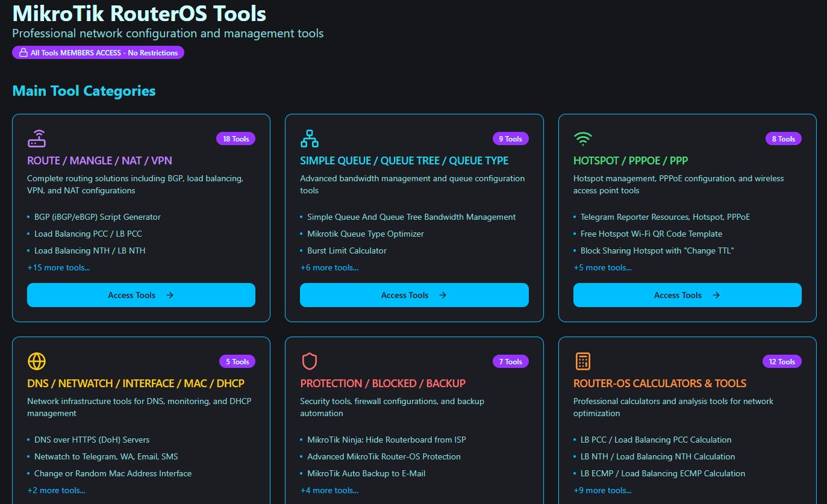Expand the +4 more tools link
The width and height of the screenshot is (827, 504).
[329, 490]
